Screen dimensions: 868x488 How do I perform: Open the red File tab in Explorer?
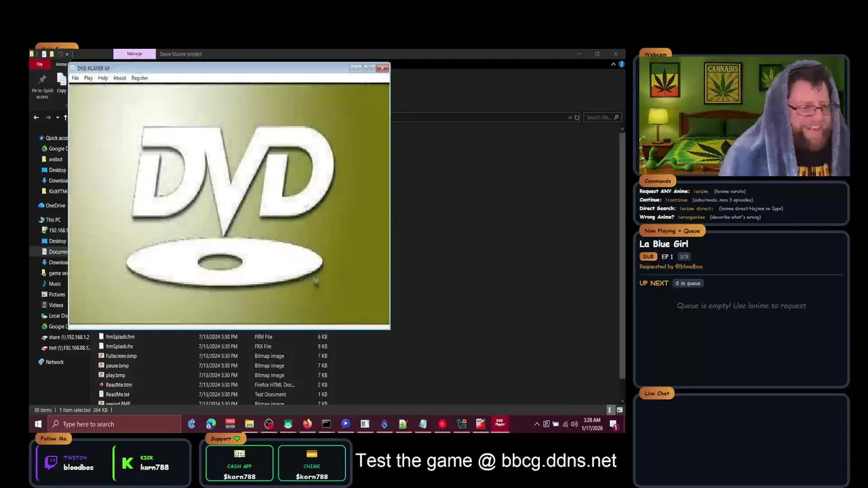[x=39, y=64]
